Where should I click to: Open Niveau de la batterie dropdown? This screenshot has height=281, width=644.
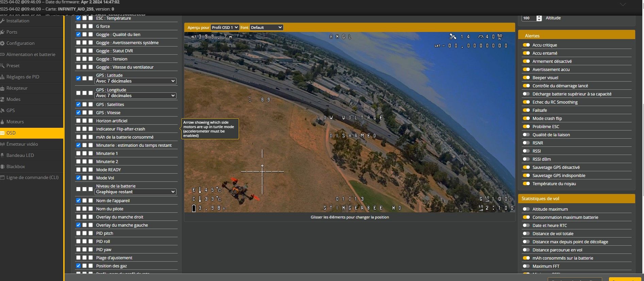[135, 192]
